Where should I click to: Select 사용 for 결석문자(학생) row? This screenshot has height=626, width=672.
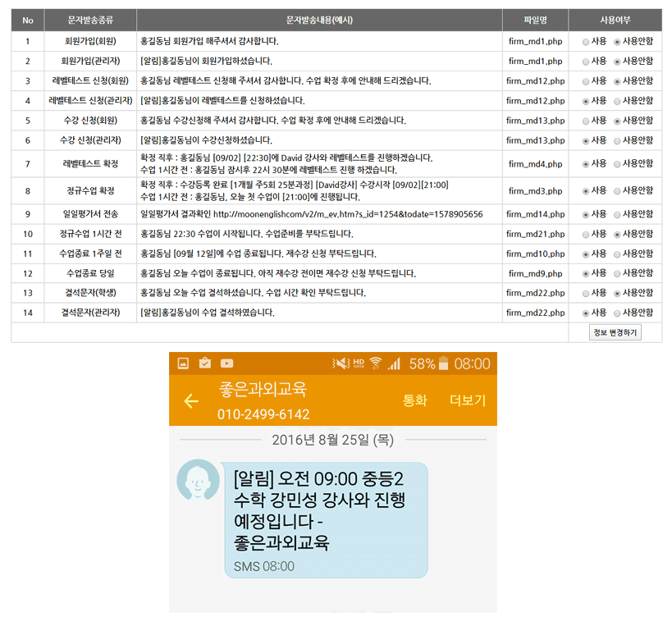pos(585,293)
